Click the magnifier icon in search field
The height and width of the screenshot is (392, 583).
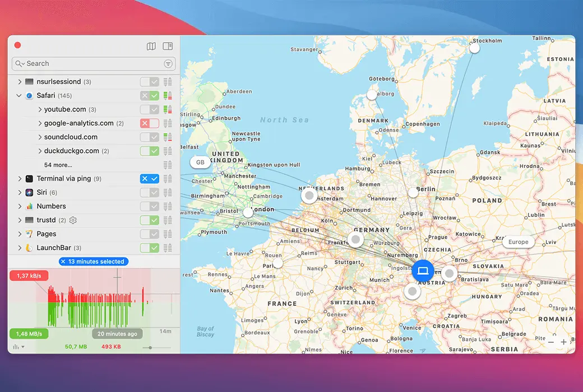point(19,63)
